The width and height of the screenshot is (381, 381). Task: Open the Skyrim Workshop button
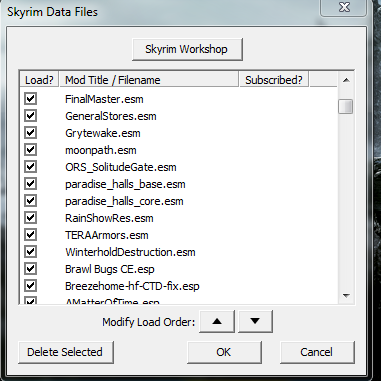[187, 50]
